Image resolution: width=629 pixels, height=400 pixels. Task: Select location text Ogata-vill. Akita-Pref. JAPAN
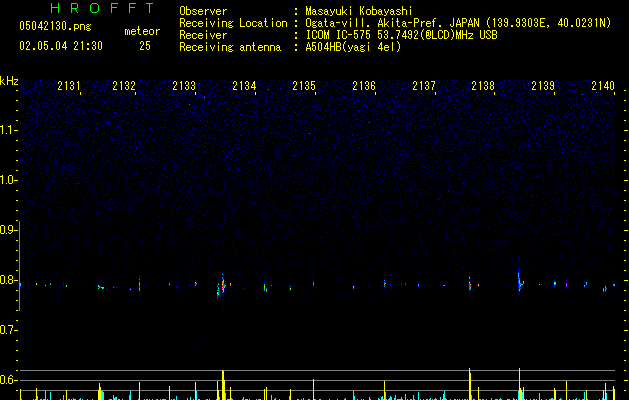coord(392,23)
